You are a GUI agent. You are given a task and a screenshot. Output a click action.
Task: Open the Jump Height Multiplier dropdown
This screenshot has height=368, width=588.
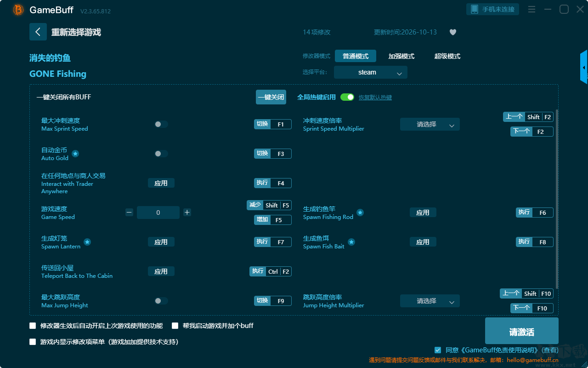coord(430,301)
